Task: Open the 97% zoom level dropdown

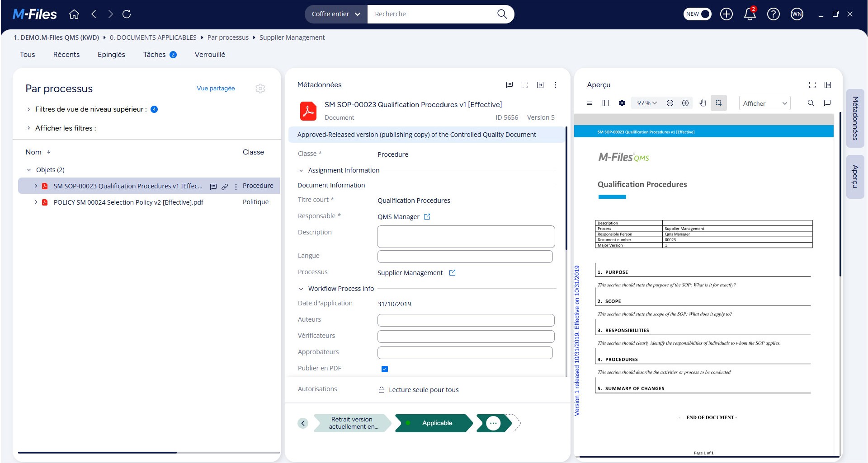Action: tap(647, 103)
